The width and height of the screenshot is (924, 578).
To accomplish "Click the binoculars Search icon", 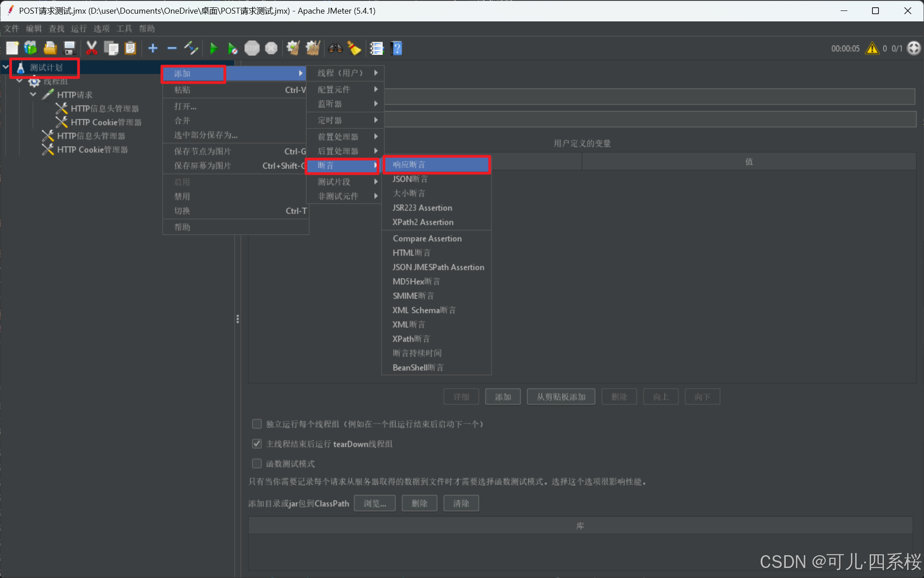I will tap(335, 48).
